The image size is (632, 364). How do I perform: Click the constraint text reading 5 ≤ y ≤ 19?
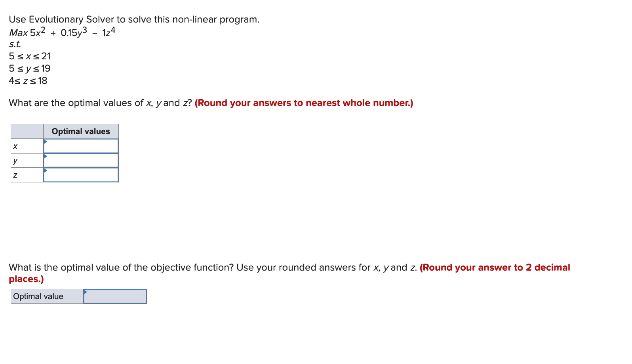[x=30, y=68]
